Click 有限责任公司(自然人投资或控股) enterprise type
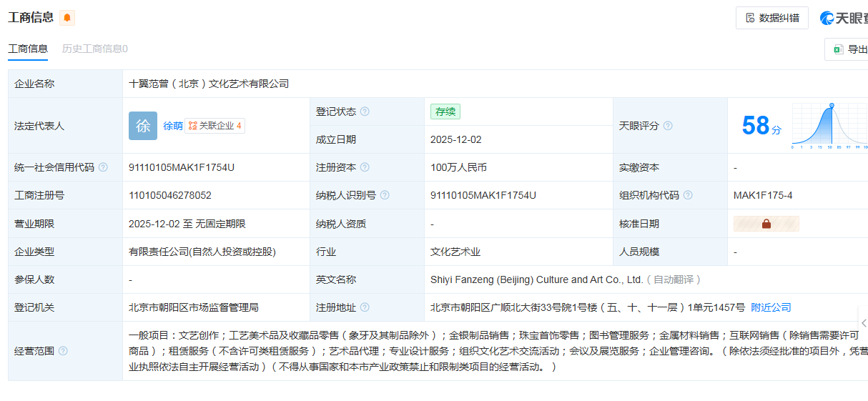This screenshot has height=401, width=868. click(202, 252)
